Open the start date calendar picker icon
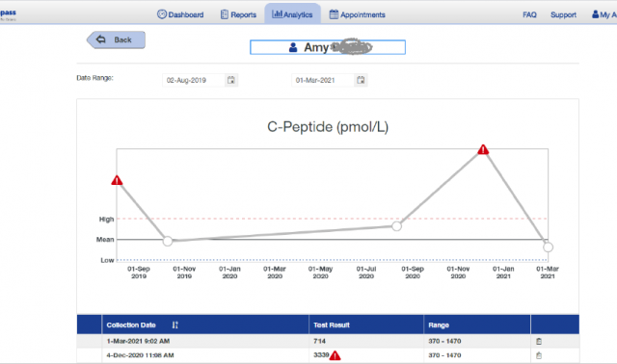 tap(231, 80)
